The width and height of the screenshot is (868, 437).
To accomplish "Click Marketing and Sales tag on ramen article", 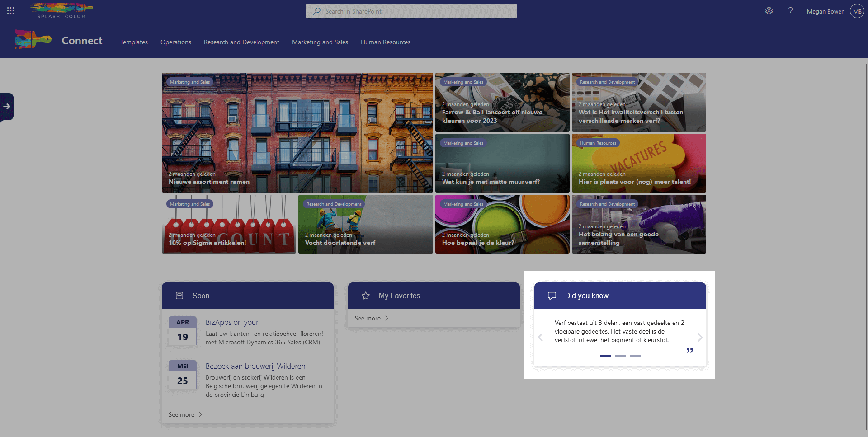I will pos(190,82).
